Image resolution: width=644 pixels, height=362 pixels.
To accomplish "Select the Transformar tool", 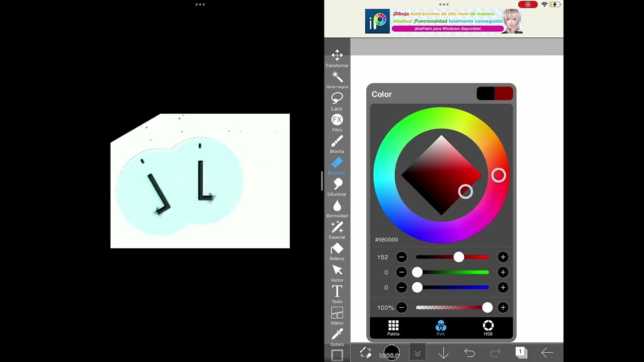I will click(x=337, y=58).
